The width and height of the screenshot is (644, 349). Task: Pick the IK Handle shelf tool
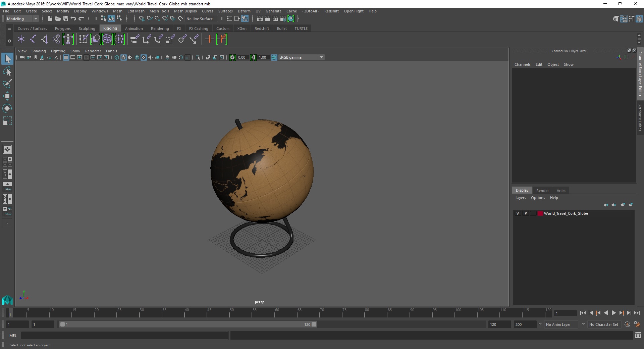(45, 39)
